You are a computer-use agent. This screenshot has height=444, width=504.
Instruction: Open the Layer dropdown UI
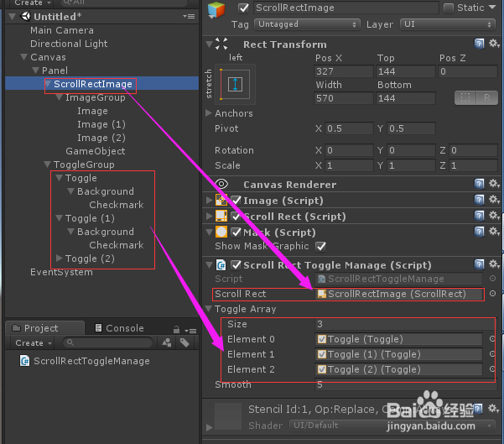448,24
